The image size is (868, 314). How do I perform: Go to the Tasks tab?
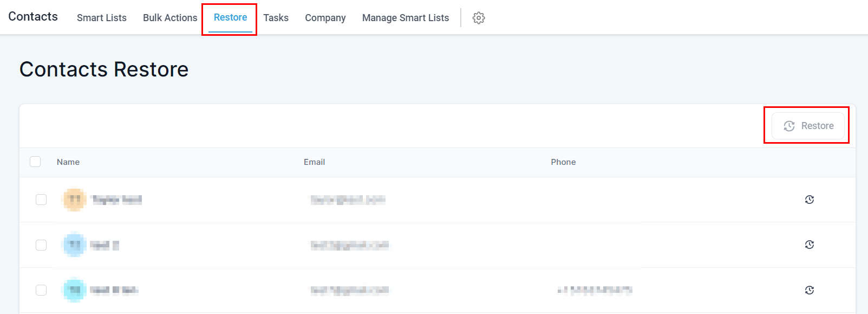(276, 18)
